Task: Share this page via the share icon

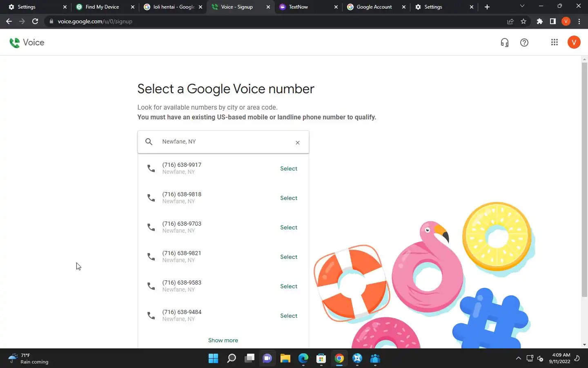Action: click(x=510, y=21)
